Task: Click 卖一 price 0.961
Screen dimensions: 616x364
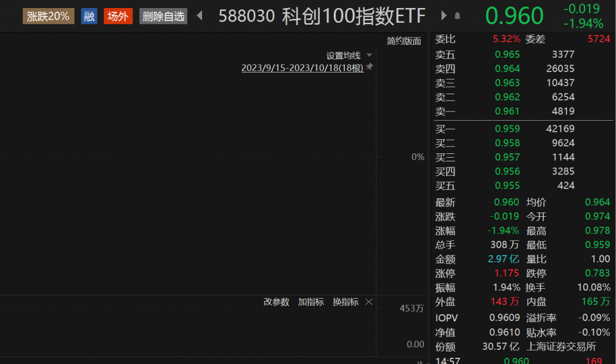Action: [507, 111]
